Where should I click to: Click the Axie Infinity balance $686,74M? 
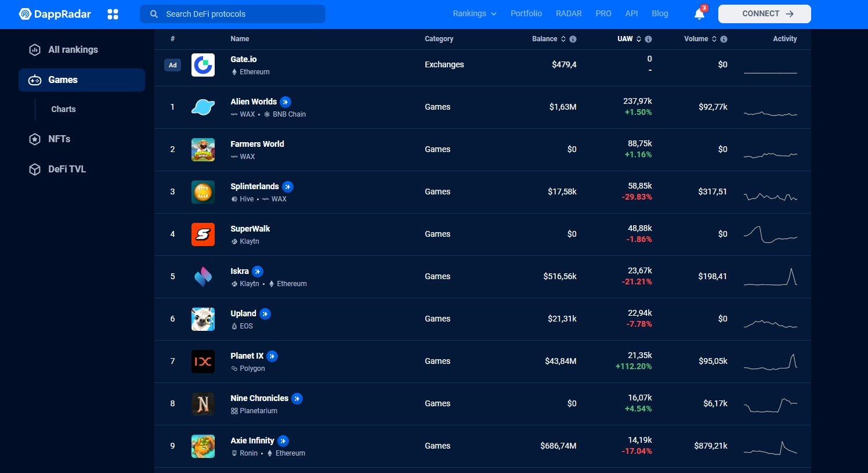click(x=558, y=446)
